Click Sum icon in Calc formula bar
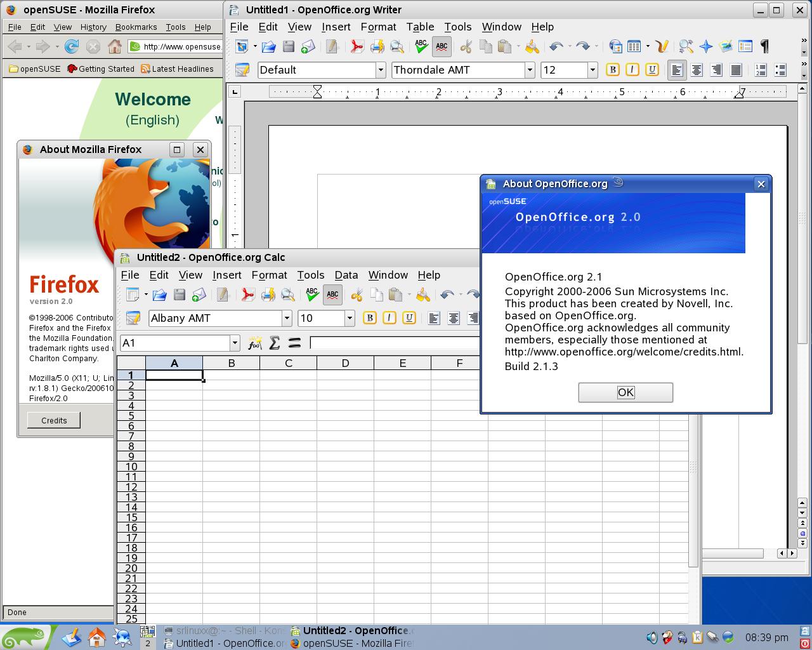This screenshot has width=812, height=650. pos(275,343)
